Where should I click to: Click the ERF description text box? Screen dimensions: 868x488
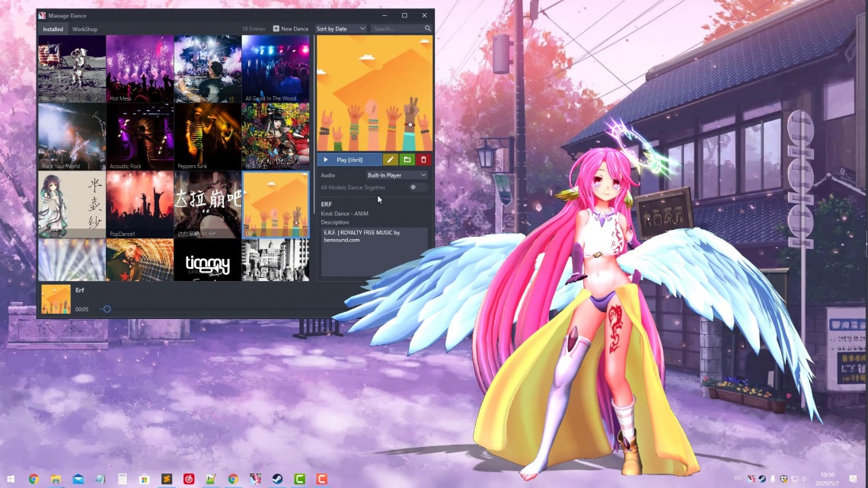coord(374,252)
